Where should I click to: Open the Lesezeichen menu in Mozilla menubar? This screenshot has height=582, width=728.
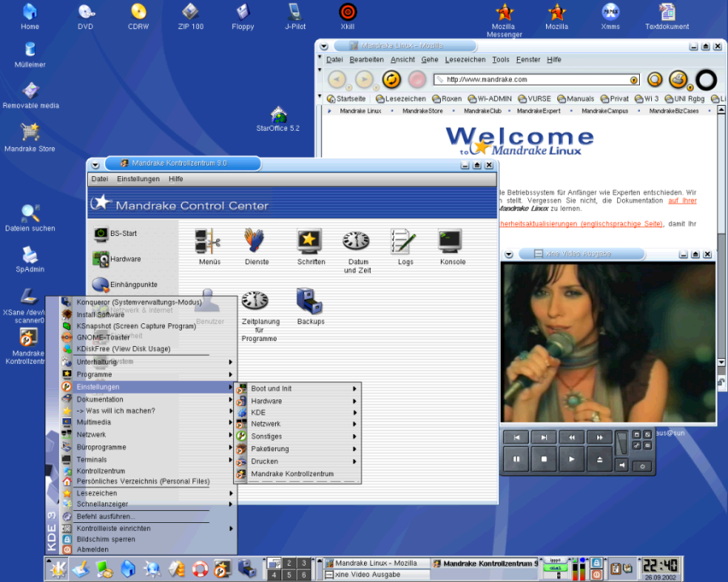(465, 59)
